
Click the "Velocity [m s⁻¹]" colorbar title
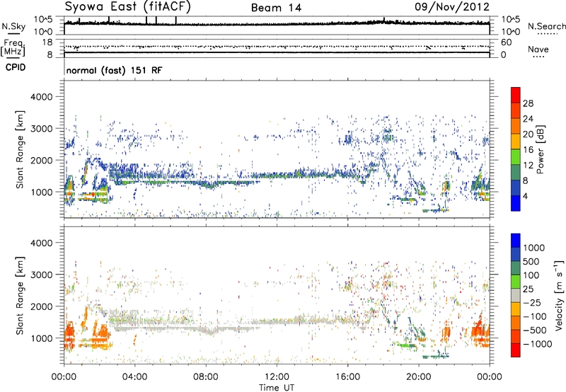pos(559,295)
